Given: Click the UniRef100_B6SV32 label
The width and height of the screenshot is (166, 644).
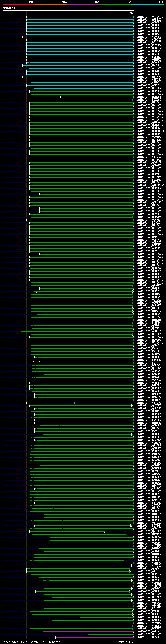Looking at the screenshot, I should pyautogui.click(x=149, y=42).
